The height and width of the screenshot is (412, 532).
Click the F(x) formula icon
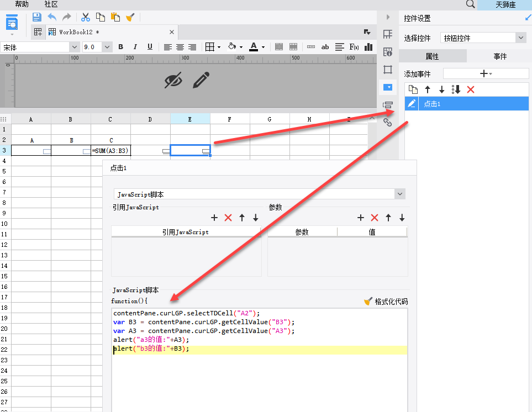[x=354, y=47]
